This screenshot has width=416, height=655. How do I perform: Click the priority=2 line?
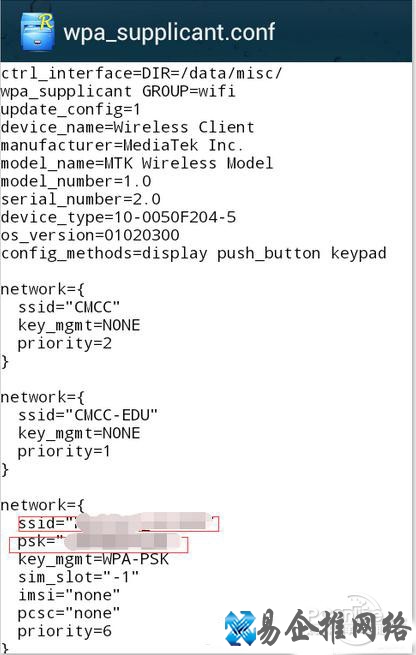click(65, 343)
